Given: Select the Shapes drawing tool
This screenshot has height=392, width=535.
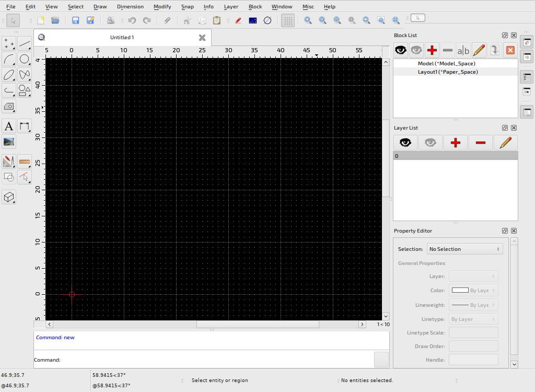Looking at the screenshot, I should (x=25, y=90).
